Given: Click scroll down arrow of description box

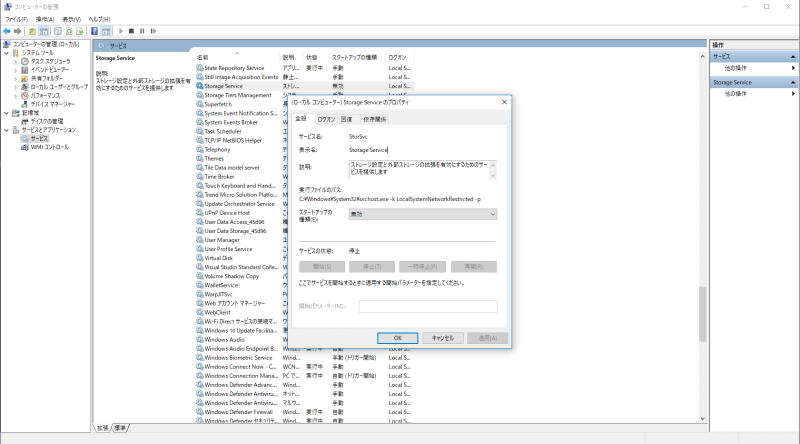Looking at the screenshot, I should pyautogui.click(x=493, y=176).
